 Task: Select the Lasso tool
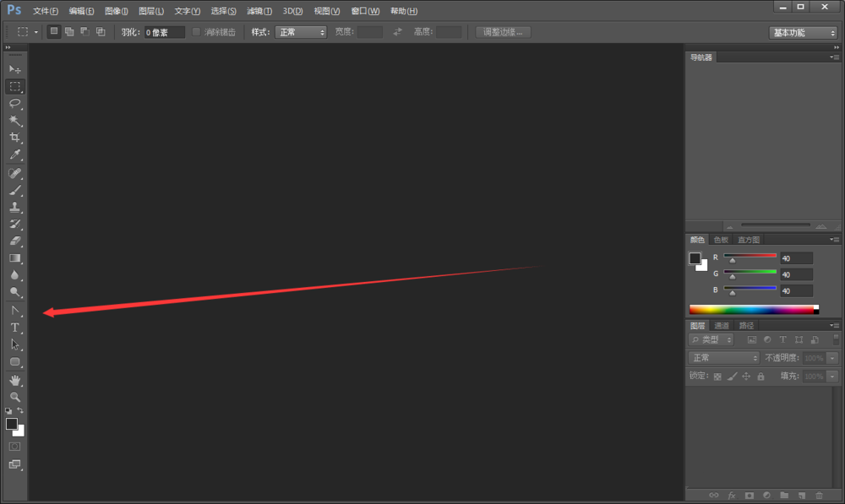[15, 103]
